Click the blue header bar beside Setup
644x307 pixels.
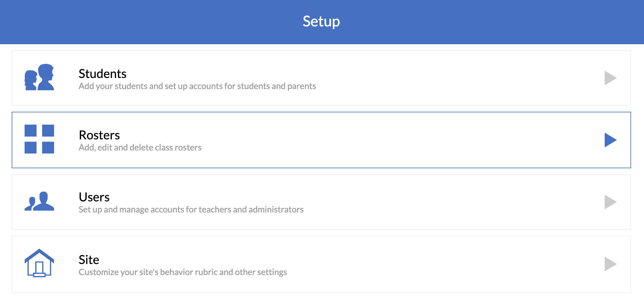point(154,21)
